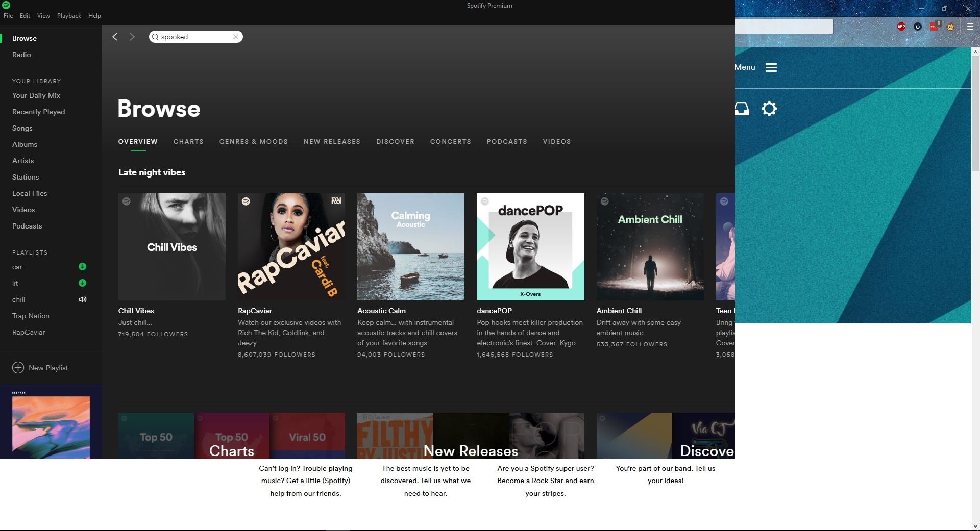Open the Charts category card
The width and height of the screenshot is (980, 531).
(x=232, y=436)
